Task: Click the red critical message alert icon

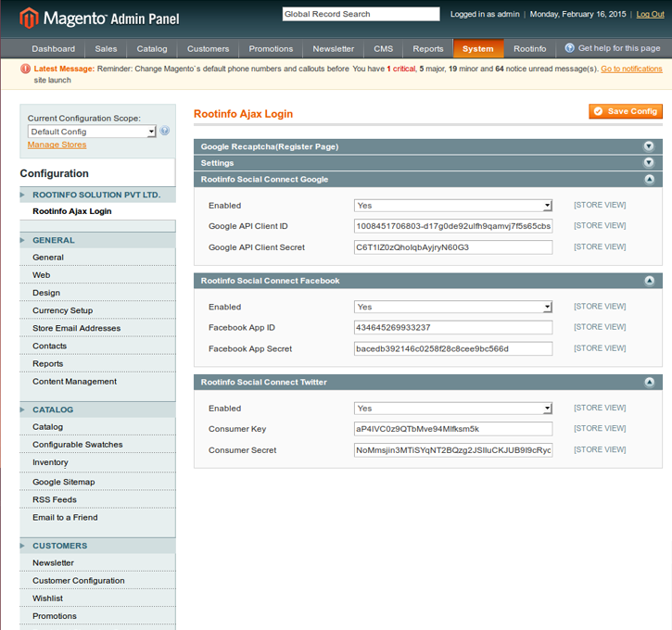Action: [x=25, y=69]
